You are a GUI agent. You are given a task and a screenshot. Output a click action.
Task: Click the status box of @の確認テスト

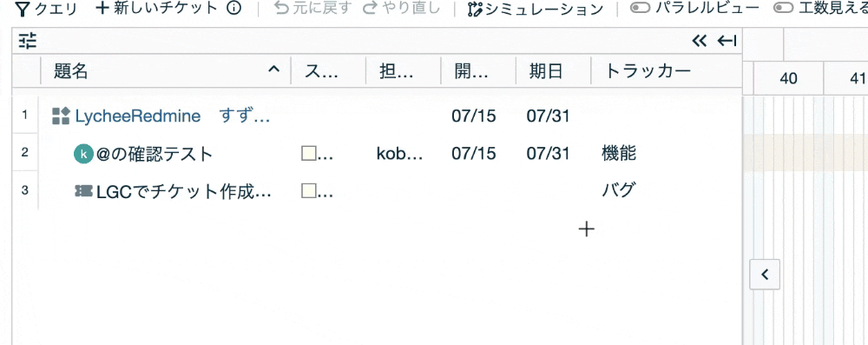(x=308, y=154)
